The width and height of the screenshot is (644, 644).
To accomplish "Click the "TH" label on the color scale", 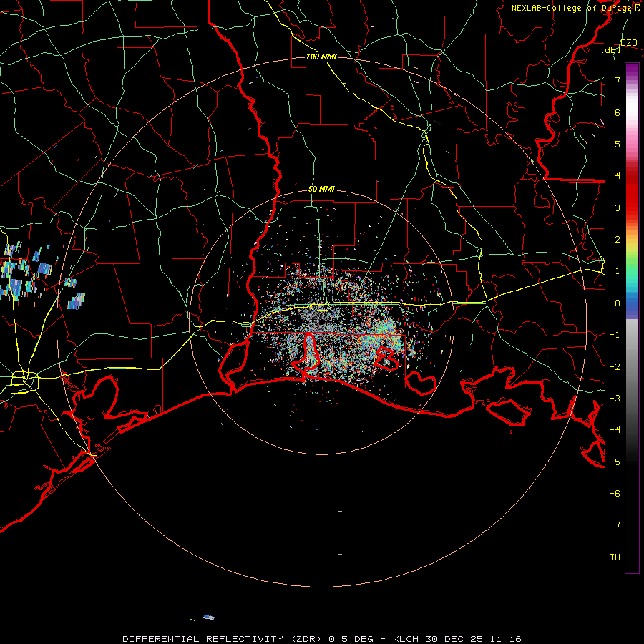I will click(615, 557).
